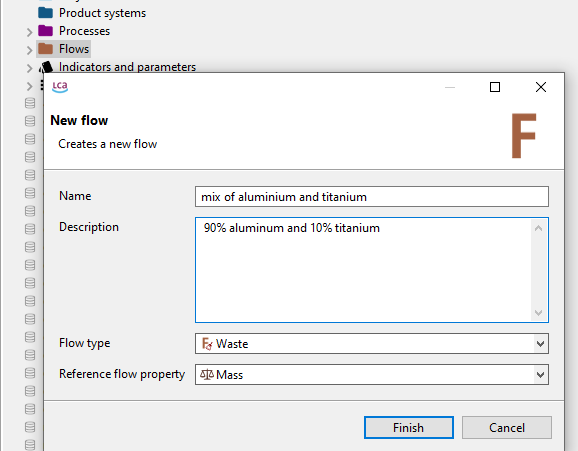The image size is (578, 451).
Task: Click the Name text field
Action: (x=372, y=197)
